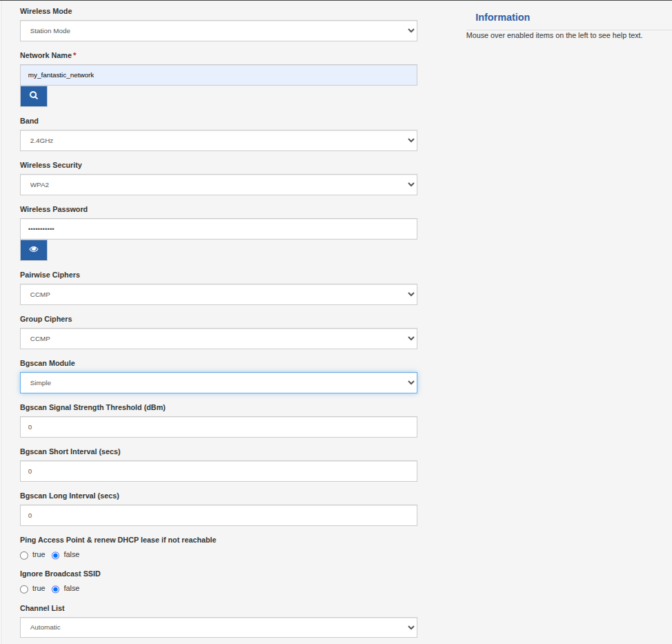Open the Bgscan Module dropdown
Screen dimensions: 672x644
(218, 382)
